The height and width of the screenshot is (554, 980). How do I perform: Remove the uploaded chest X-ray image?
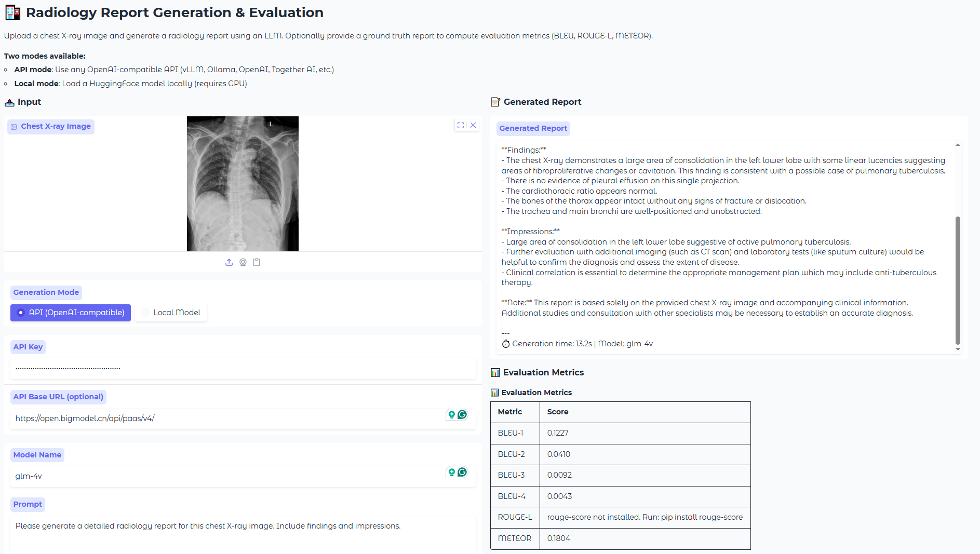pos(473,125)
